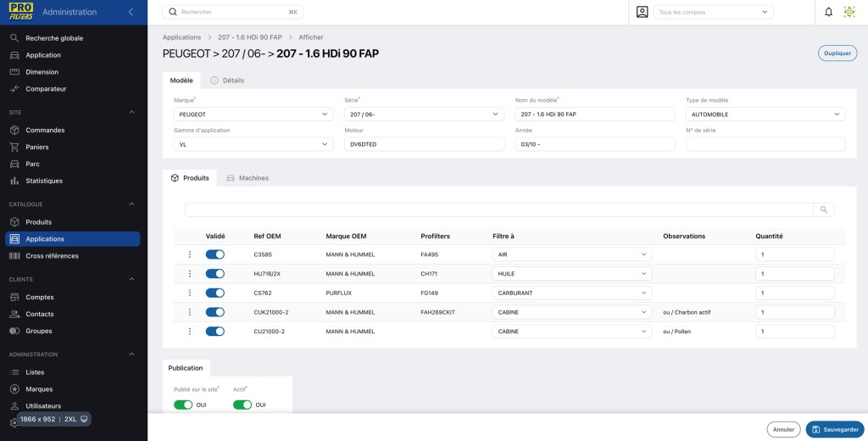Toggle Validé switch for C3585
868x441 pixels.
point(215,254)
